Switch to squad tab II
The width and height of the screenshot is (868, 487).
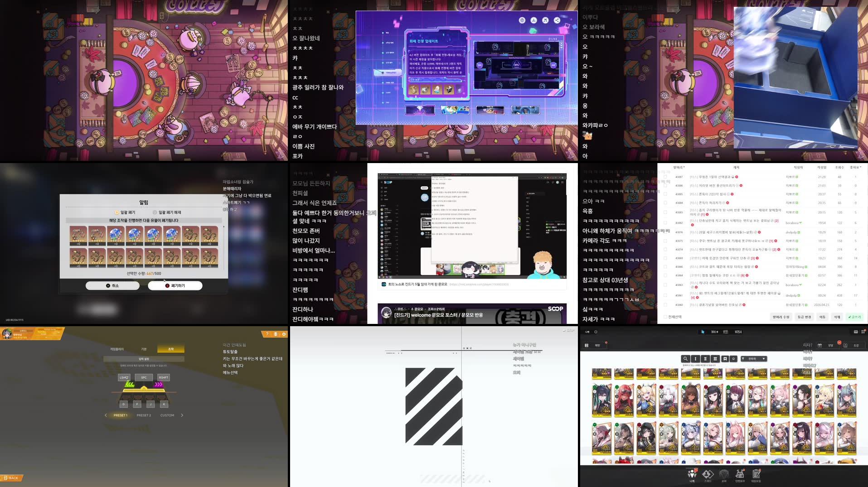pos(706,359)
